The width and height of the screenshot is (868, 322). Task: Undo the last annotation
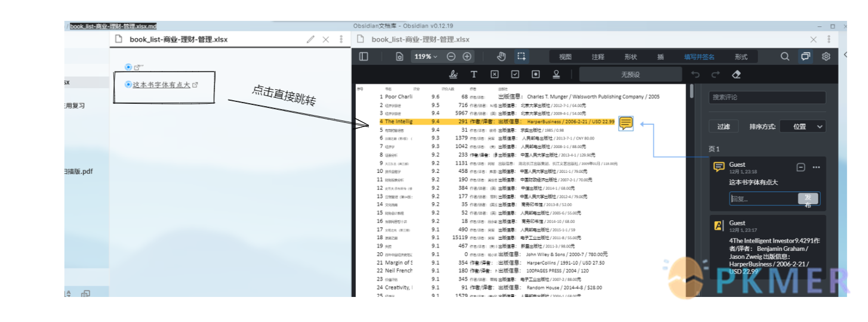tap(695, 75)
